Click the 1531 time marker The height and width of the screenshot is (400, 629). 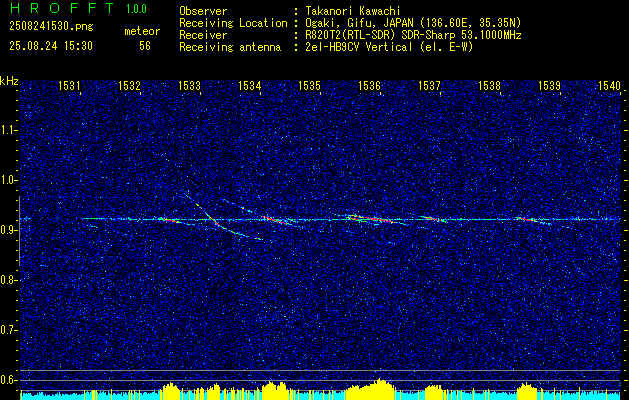pos(69,86)
